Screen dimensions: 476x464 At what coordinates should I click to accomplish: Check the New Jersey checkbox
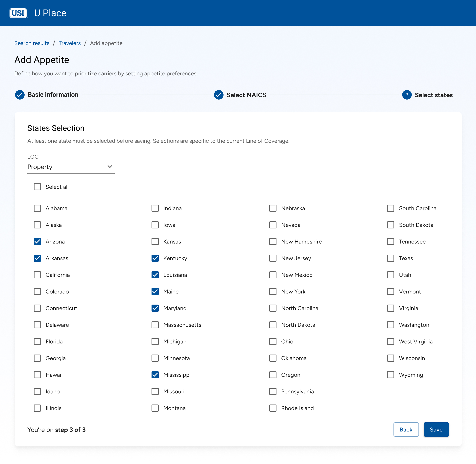click(x=273, y=258)
